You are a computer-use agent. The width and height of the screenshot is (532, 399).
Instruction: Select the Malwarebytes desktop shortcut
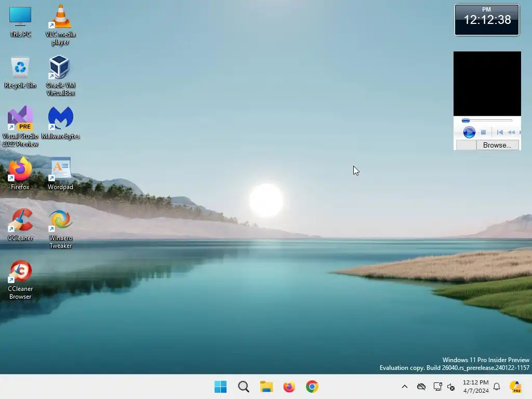60,123
